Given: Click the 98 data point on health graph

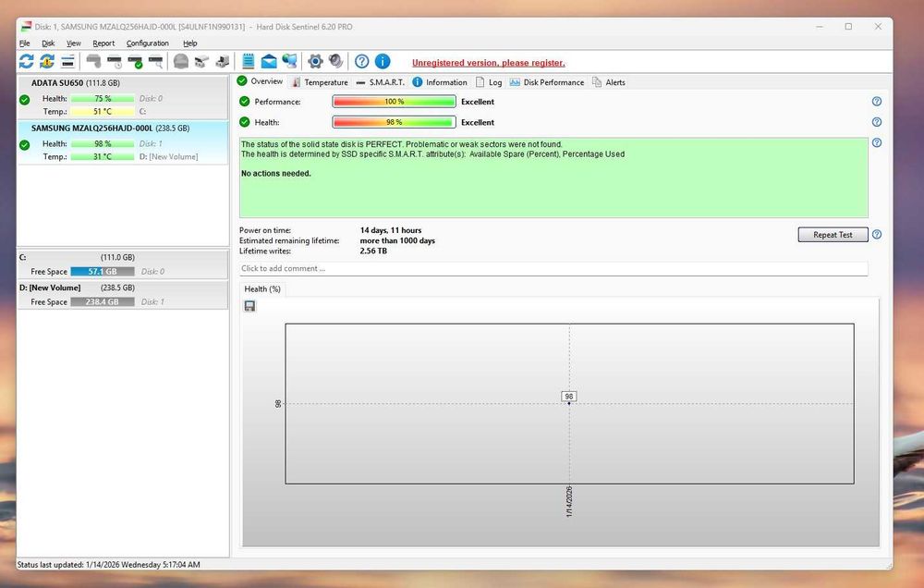Looking at the screenshot, I should pos(568,403).
